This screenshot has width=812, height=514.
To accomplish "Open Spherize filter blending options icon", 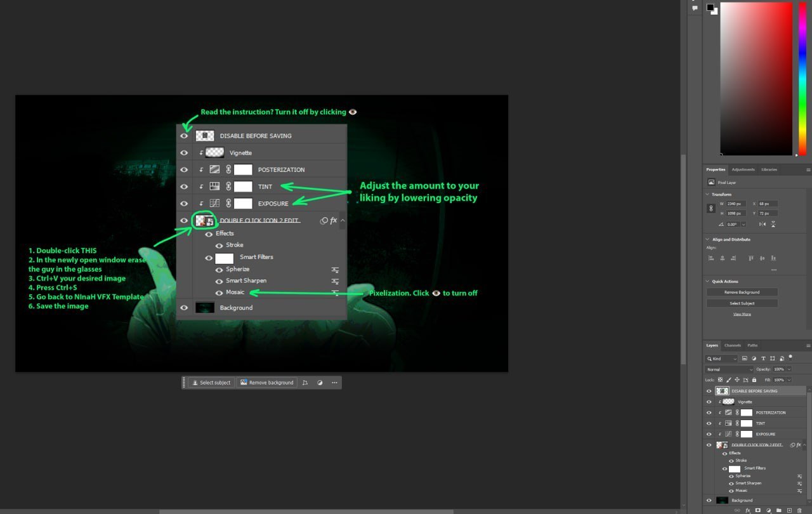I will click(x=799, y=476).
